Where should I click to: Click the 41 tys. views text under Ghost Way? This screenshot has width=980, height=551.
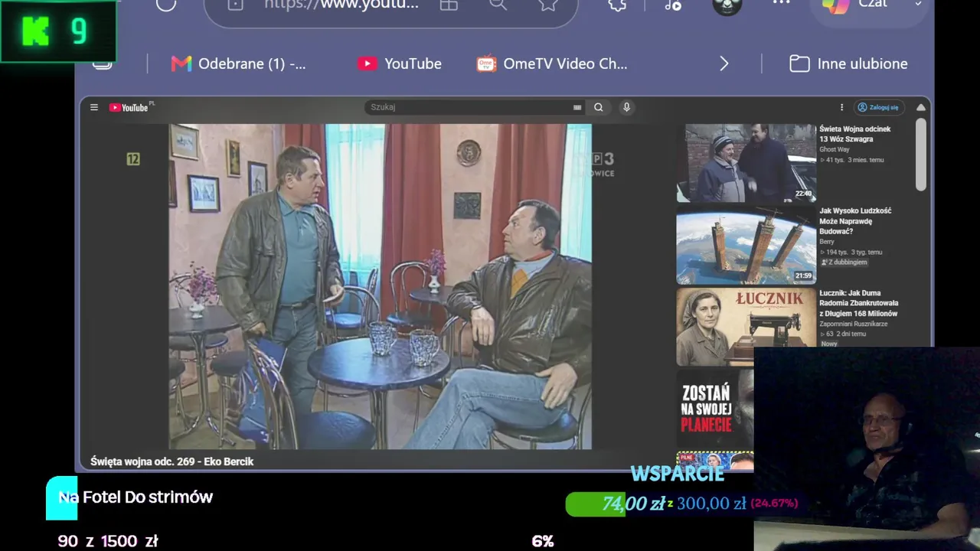pos(834,160)
